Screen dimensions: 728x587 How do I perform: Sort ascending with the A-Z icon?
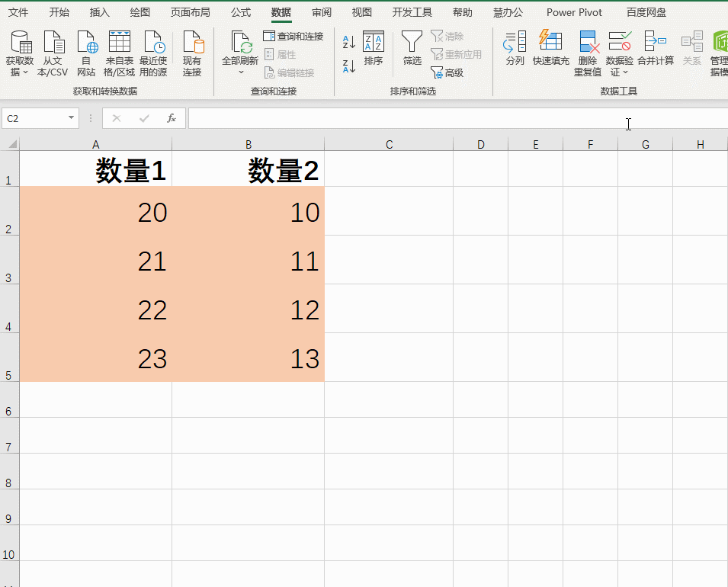click(x=348, y=42)
